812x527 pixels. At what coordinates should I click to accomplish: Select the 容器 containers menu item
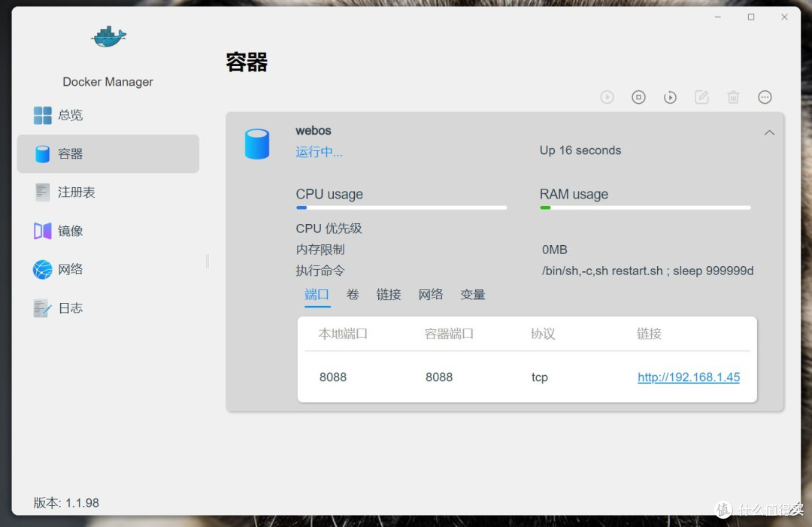point(71,153)
